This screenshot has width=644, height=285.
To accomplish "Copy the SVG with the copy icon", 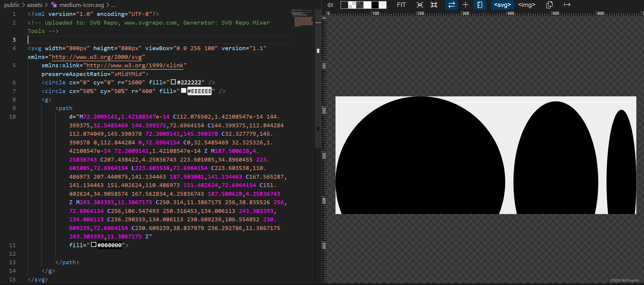I will [549, 5].
